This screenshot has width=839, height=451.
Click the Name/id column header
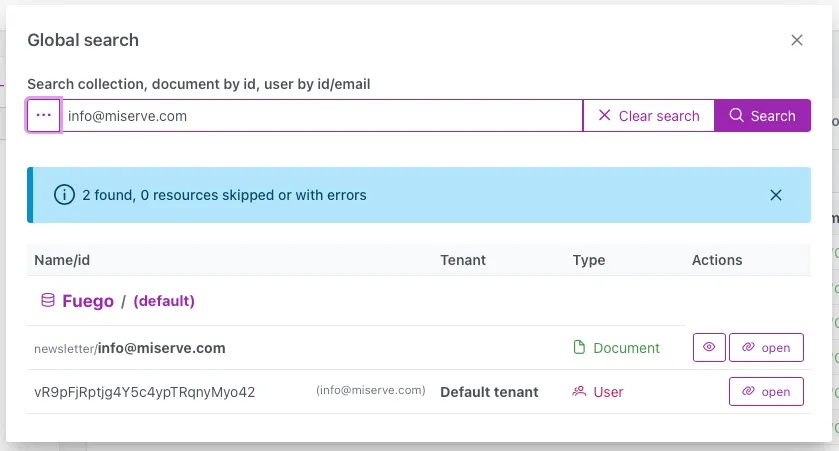point(63,260)
